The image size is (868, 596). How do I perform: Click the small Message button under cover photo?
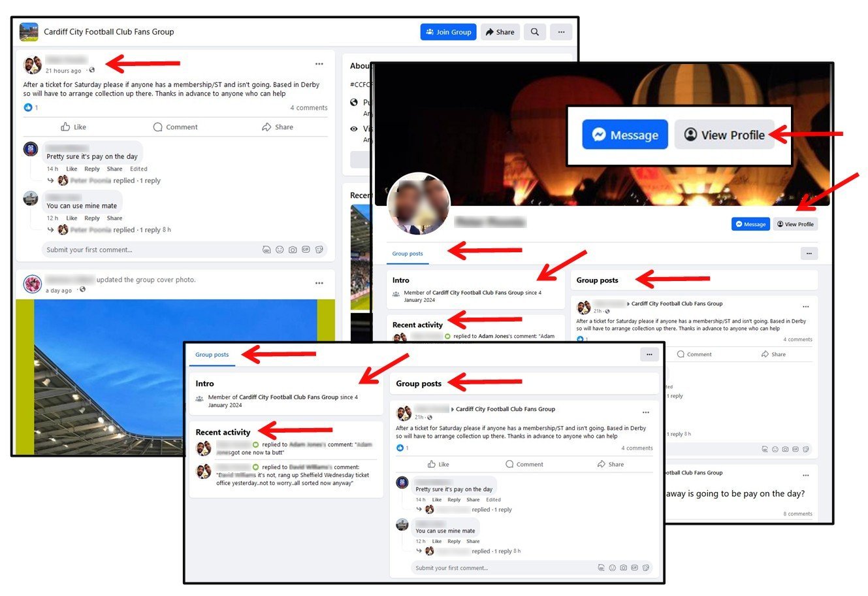coord(750,224)
